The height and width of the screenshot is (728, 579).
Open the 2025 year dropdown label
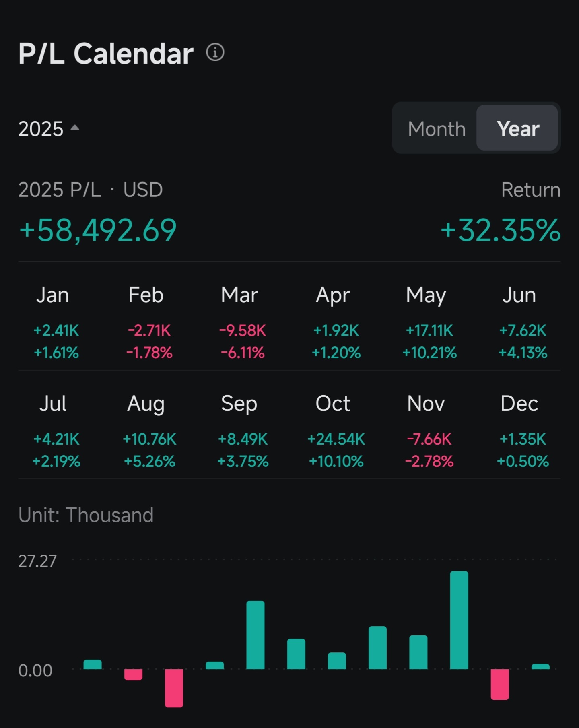coord(41,129)
